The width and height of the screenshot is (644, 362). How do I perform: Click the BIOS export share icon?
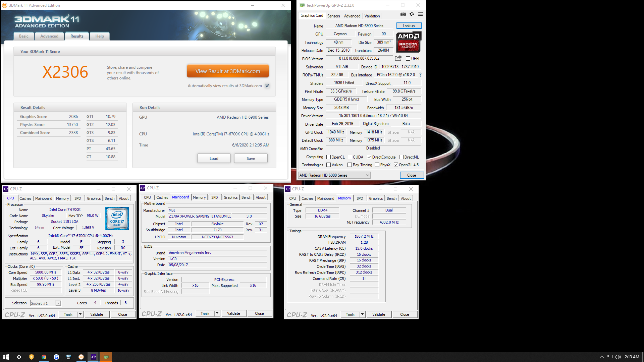(398, 58)
